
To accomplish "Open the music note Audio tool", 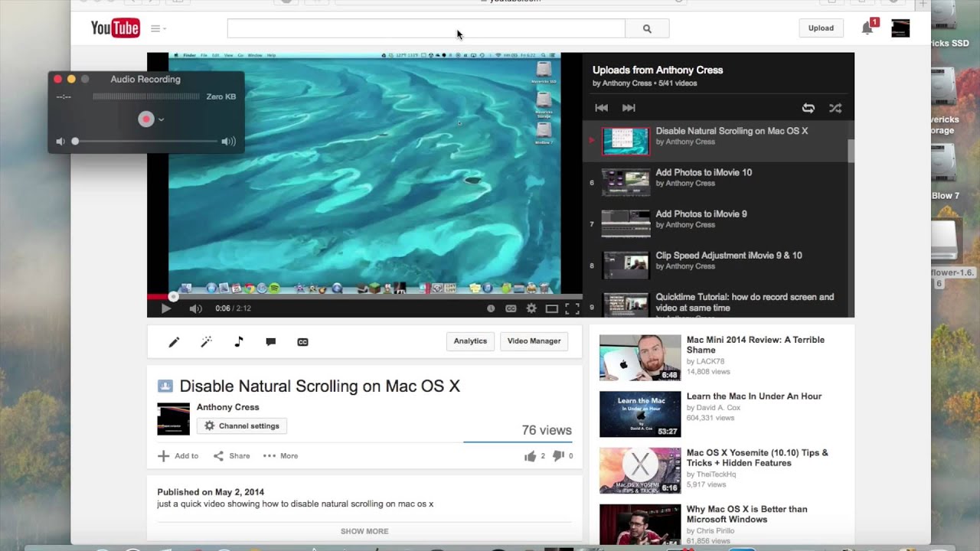I will [x=238, y=342].
